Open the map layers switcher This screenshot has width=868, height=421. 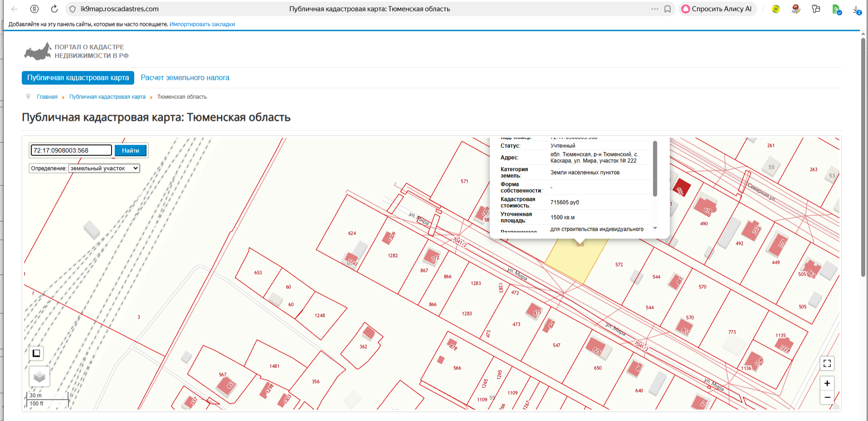(x=39, y=377)
